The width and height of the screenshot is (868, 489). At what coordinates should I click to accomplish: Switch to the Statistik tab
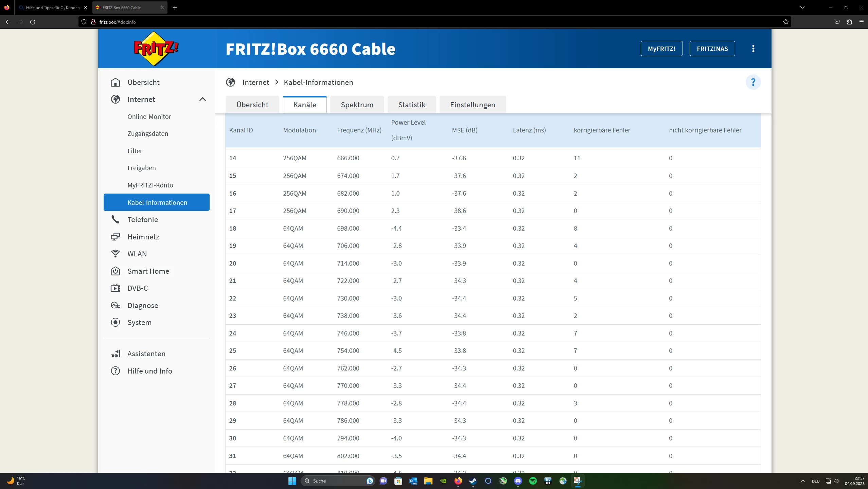click(411, 105)
